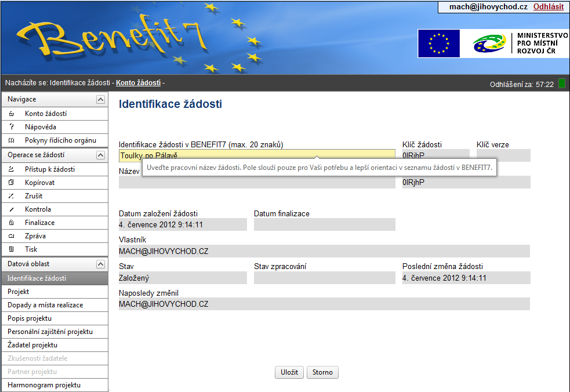Click the Zpráva message icon

[x=11, y=236]
